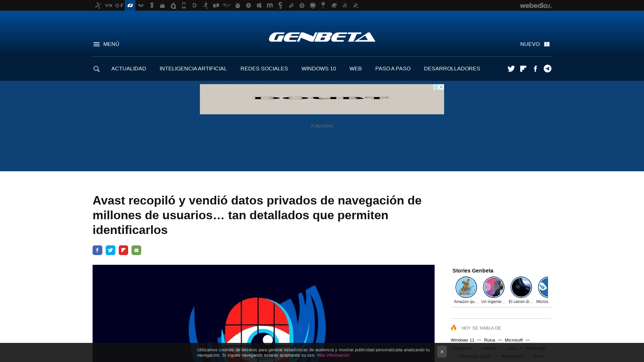Open the OF (Espinof) site icon

pyautogui.click(x=119, y=5)
